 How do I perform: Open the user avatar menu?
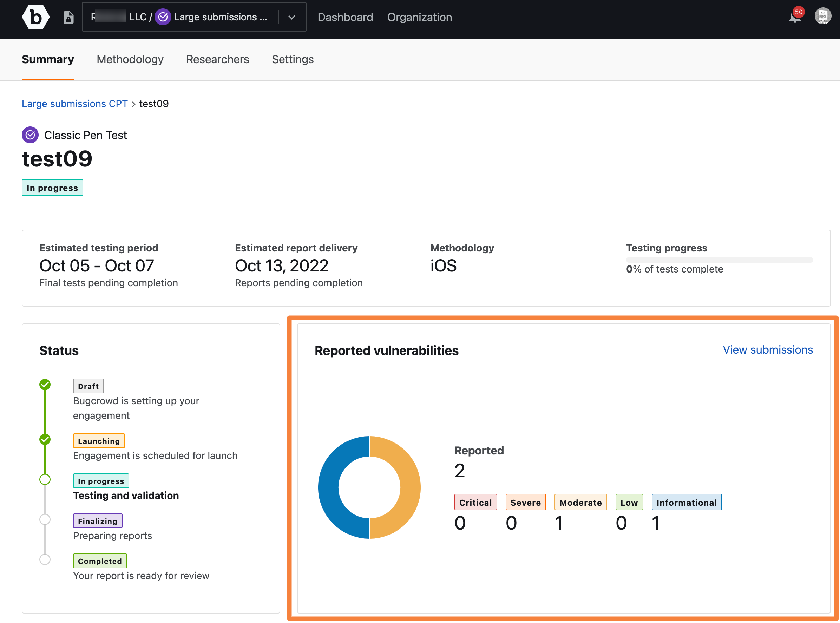pos(823,16)
